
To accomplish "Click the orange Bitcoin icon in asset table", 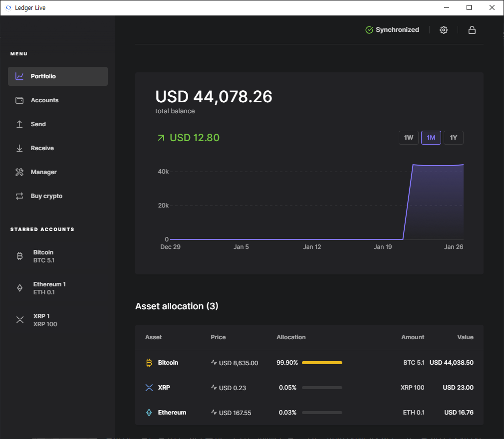I will 149,363.
